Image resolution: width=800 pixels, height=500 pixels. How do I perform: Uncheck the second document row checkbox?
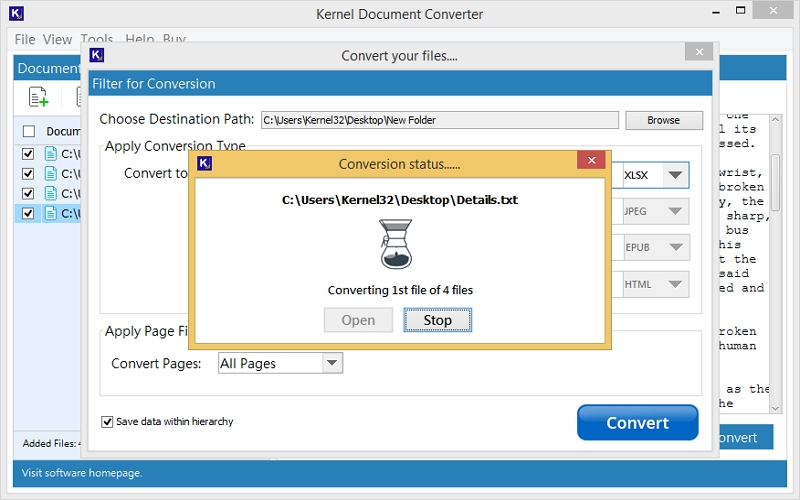(28, 173)
